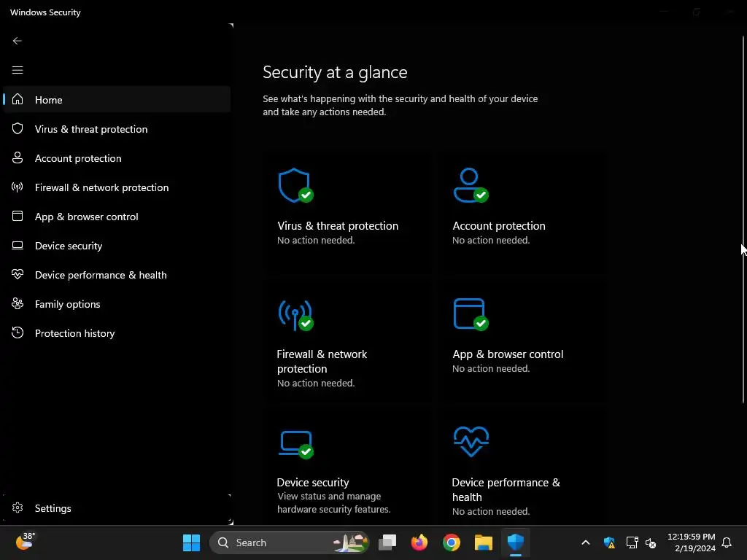Click the network display tray icon
Viewport: 747px width, 560px height.
tap(632, 542)
